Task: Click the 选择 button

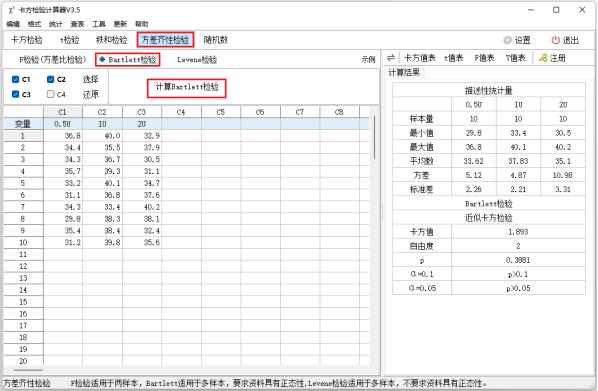Action: click(91, 79)
